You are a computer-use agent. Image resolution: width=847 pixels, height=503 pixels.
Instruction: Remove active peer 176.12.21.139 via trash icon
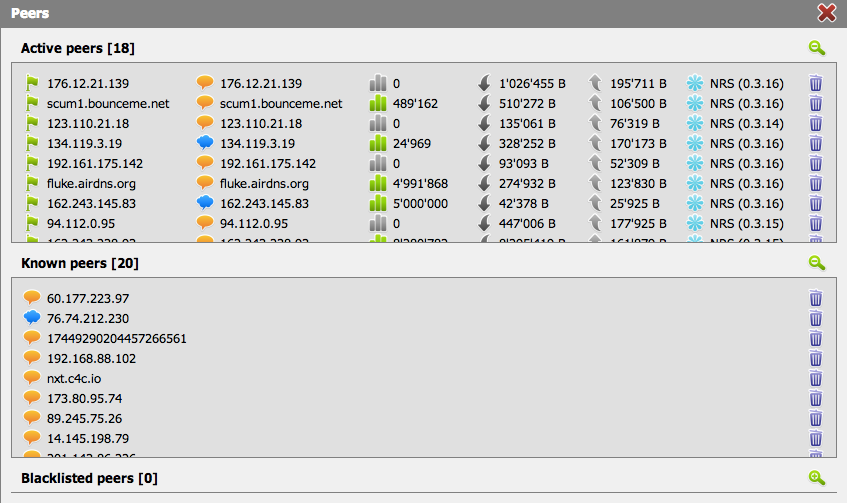tap(816, 83)
